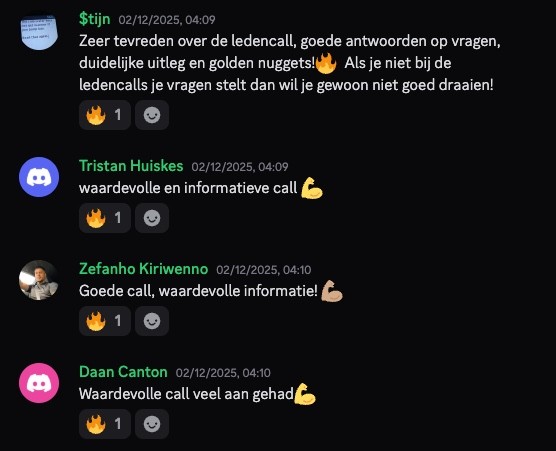Click the flexed bicep emoji in Tristan's message
Image resolution: width=556 pixels, height=451 pixels.
coord(312,188)
